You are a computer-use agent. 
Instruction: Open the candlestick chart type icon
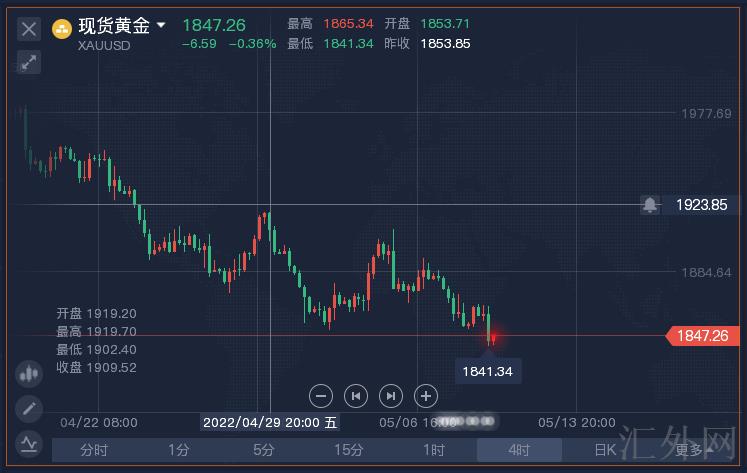(29, 373)
